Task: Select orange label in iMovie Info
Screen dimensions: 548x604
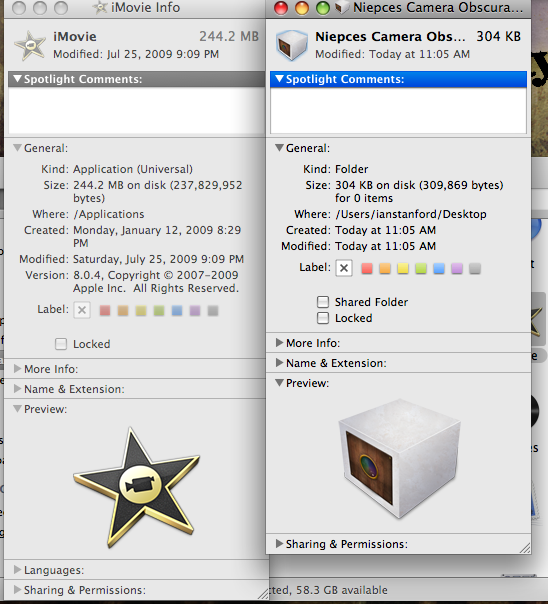Action: point(123,310)
